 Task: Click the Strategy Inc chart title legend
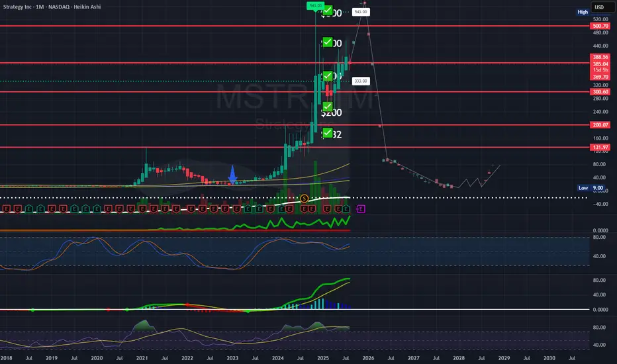pos(52,7)
